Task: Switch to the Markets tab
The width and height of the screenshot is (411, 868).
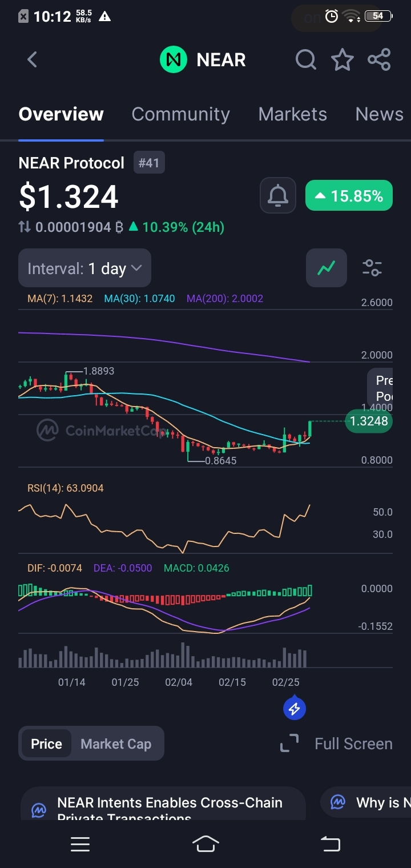Action: [292, 114]
